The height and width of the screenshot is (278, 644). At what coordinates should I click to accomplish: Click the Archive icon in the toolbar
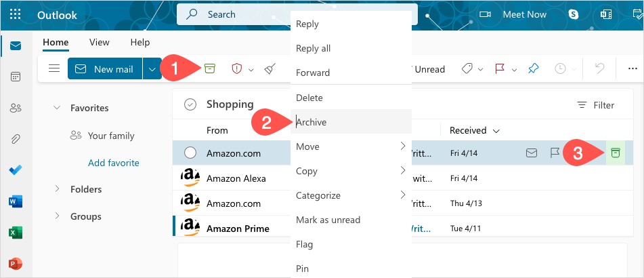pos(210,68)
